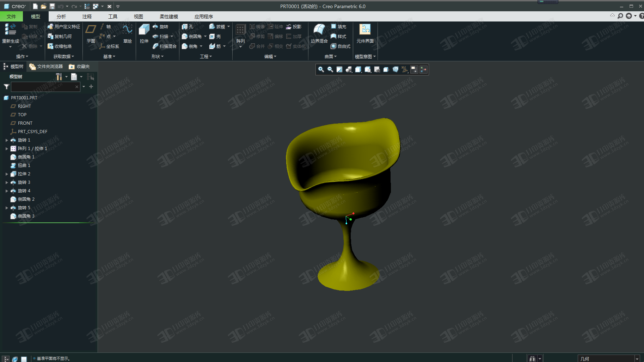The image size is (644, 362).
Task: Create a datum Plane (平面)
Action: [91, 34]
